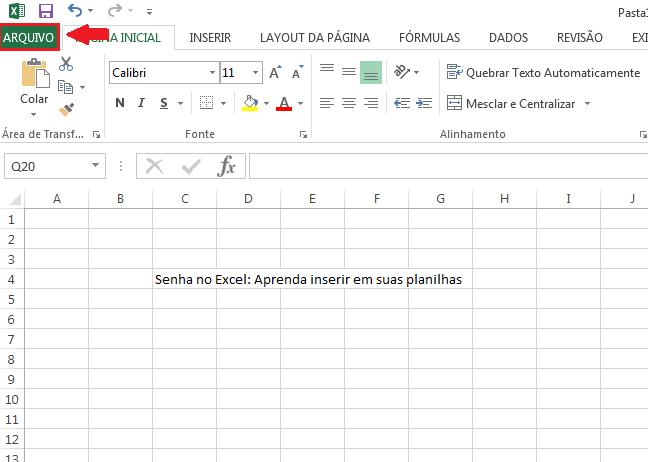Expand the Name Box dropdown for Q20
This screenshot has width=648, height=462.
96,166
